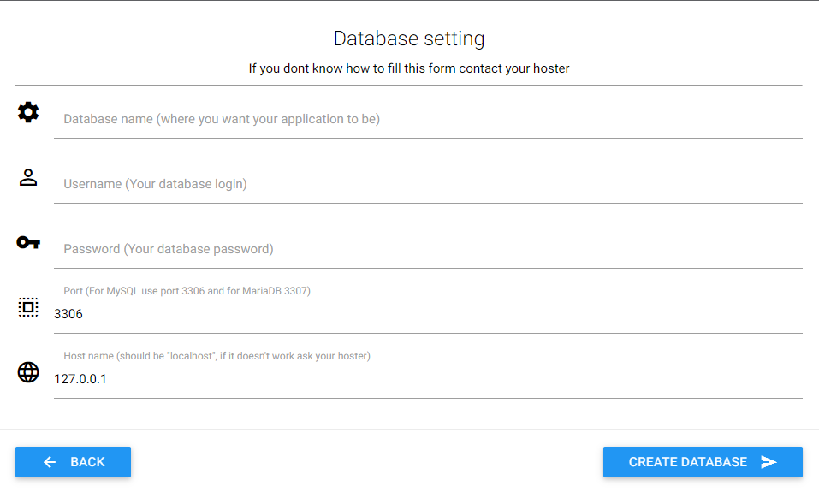The image size is (819, 504).
Task: Click the gear icon beside Database name
Action: [28, 112]
